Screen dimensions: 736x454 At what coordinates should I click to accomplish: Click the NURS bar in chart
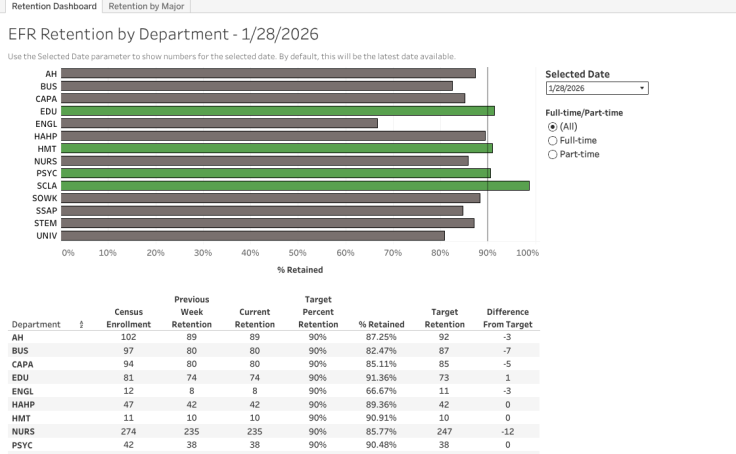point(265,160)
